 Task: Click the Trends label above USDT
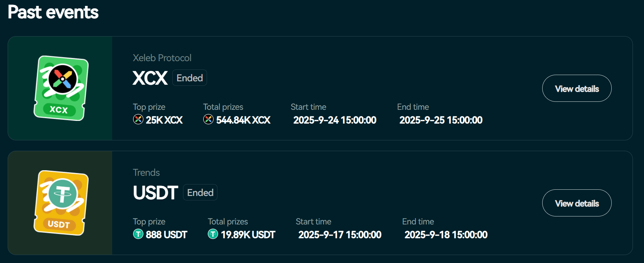pos(146,172)
